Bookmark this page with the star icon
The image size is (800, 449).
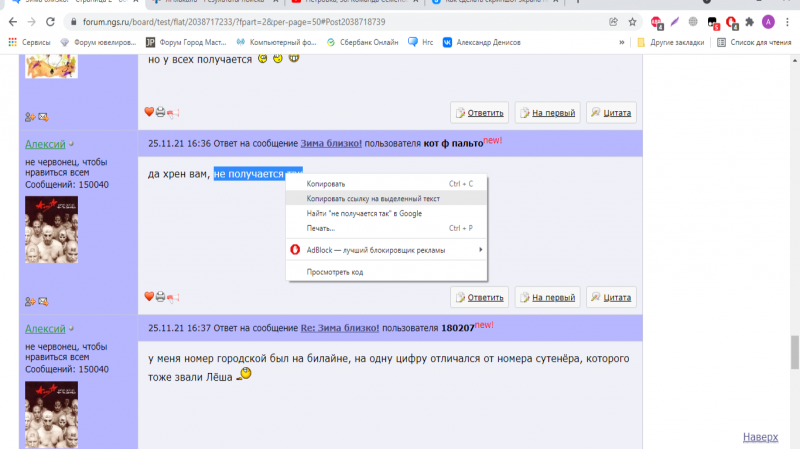tap(633, 22)
